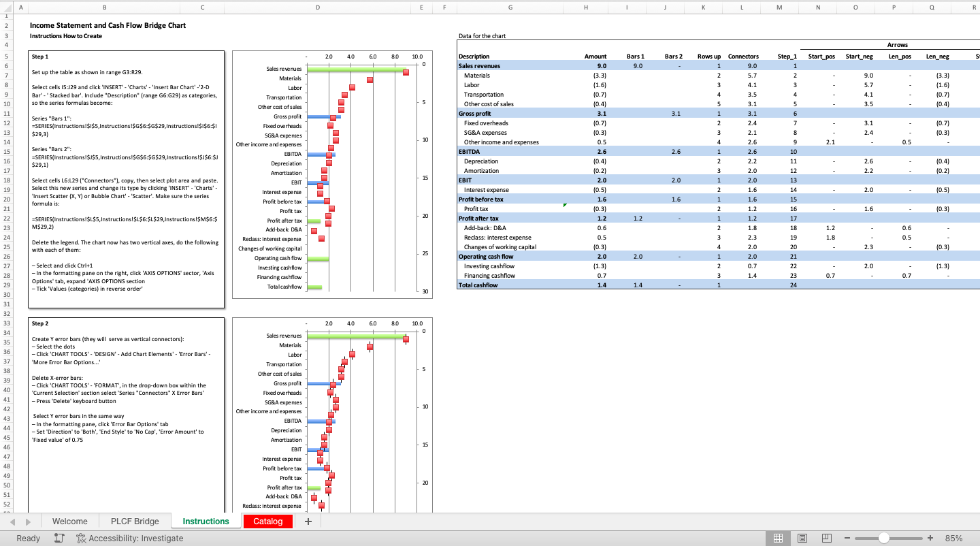Image resolution: width=980 pixels, height=546 pixels.
Task: Open zoom dialog via 85% label
Action: tap(953, 538)
